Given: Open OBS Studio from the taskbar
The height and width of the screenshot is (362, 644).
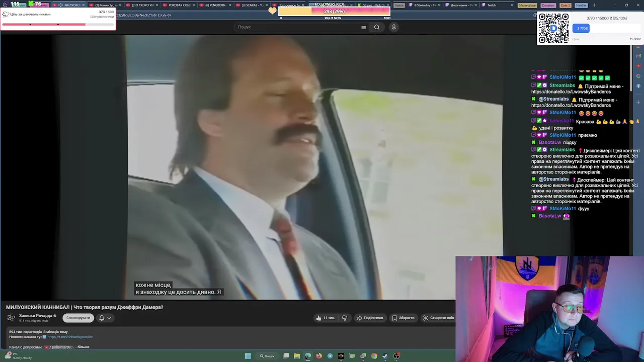Looking at the screenshot, I should point(396,356).
